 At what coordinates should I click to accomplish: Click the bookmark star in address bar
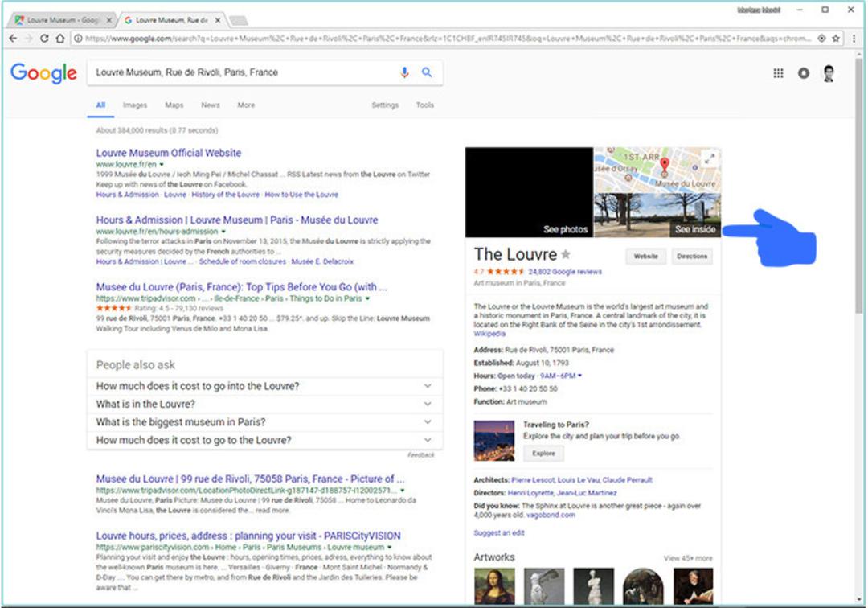[836, 39]
